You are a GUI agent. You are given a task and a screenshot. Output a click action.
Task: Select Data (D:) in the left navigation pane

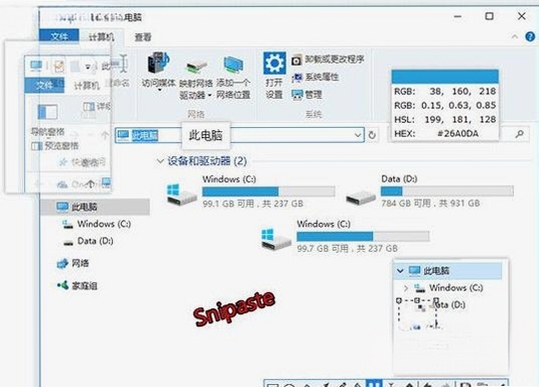click(x=95, y=241)
